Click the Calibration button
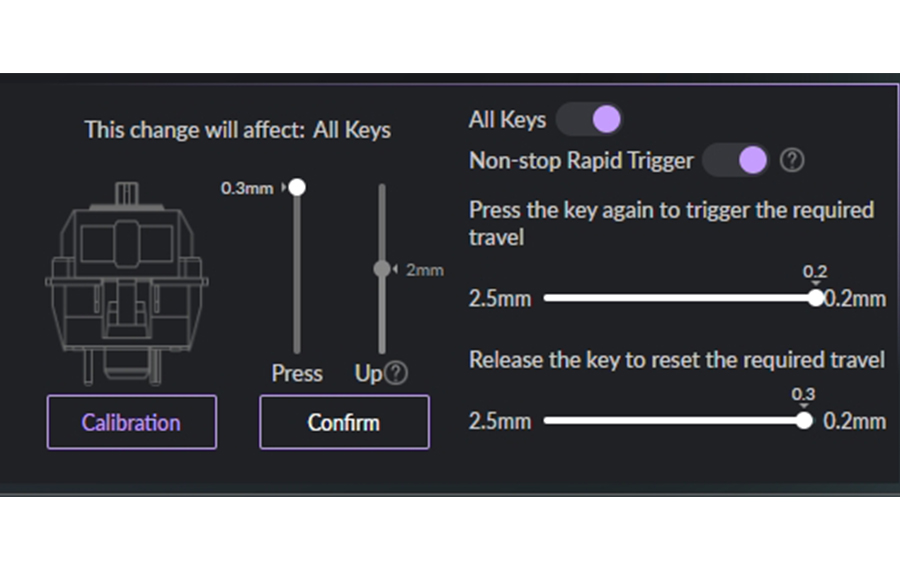 [x=132, y=422]
